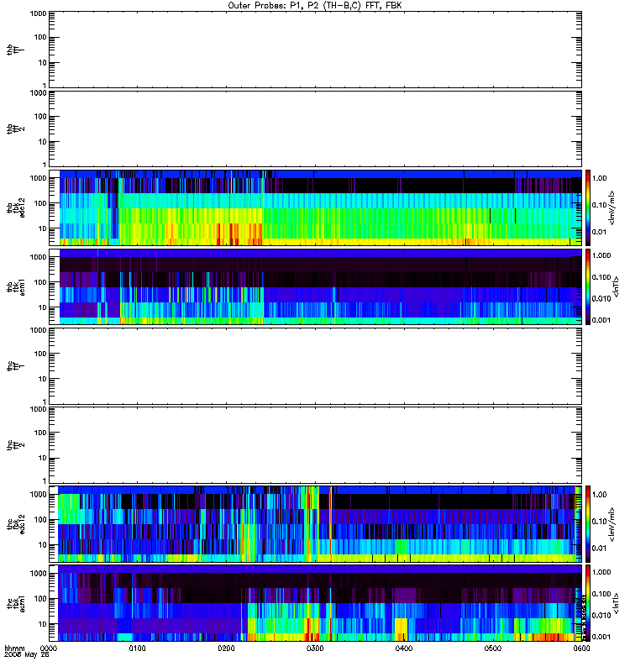Click the 'hhmm' time axis label
This screenshot has width=630, height=672.
[x=14, y=648]
